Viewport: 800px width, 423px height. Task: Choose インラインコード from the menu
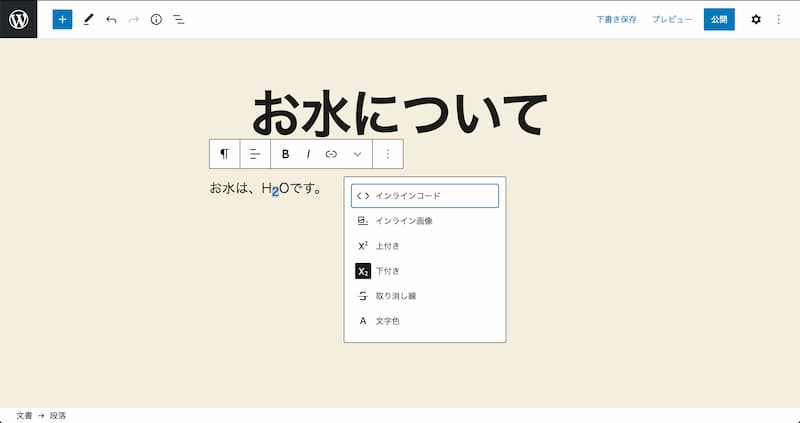click(x=425, y=196)
